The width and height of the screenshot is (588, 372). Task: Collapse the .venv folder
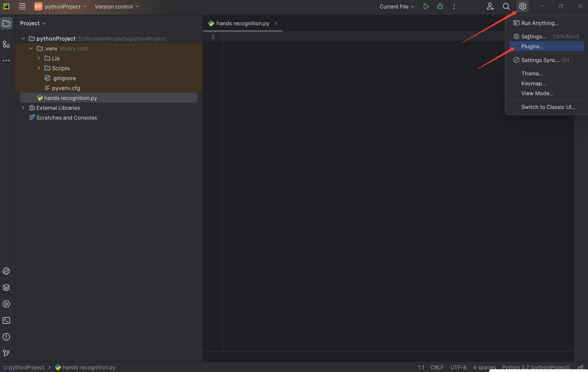31,49
